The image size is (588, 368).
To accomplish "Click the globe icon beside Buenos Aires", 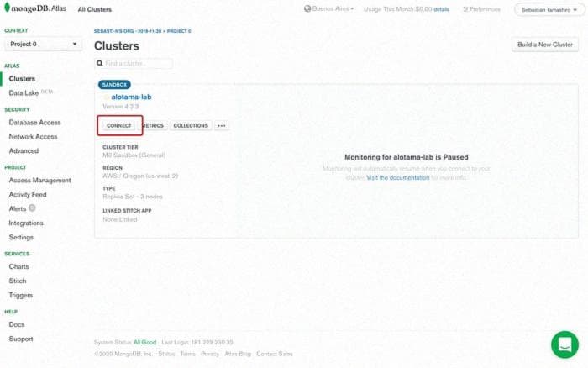I will click(x=307, y=8).
